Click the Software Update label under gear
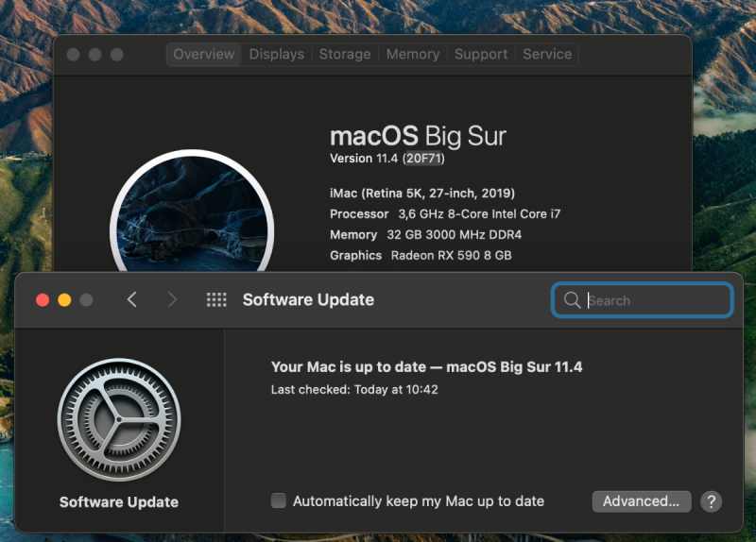The height and width of the screenshot is (542, 756). coord(119,502)
